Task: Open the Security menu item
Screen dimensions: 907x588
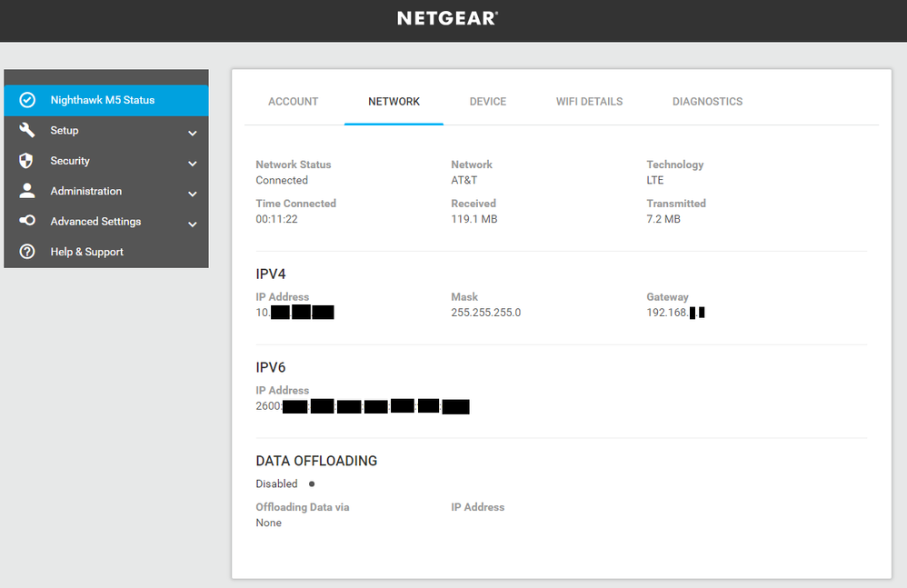Action: [x=106, y=161]
